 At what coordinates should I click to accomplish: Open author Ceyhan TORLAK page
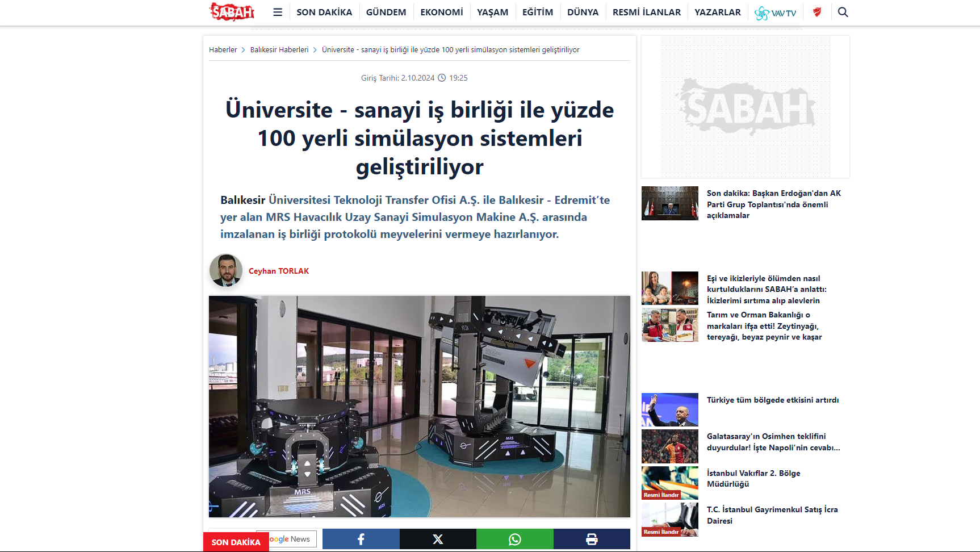click(279, 271)
